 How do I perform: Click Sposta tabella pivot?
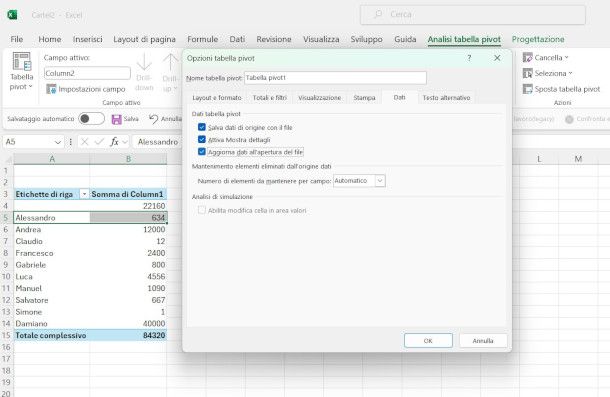[x=561, y=89]
